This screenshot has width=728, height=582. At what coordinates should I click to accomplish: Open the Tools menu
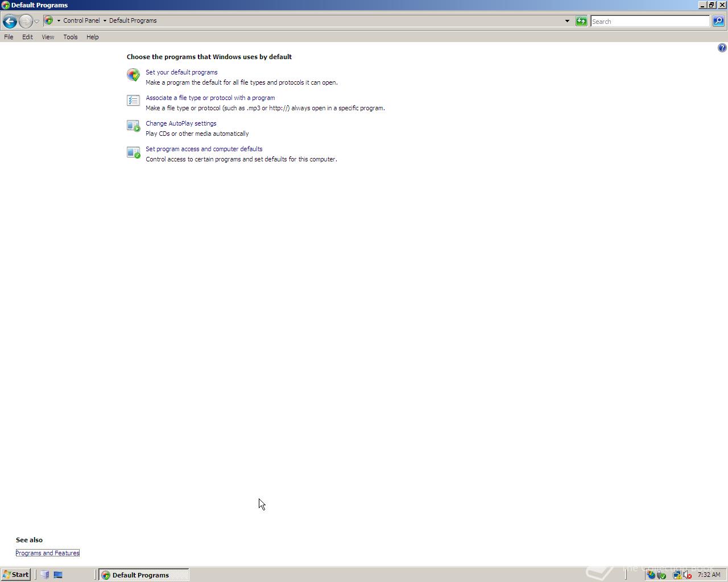[71, 37]
